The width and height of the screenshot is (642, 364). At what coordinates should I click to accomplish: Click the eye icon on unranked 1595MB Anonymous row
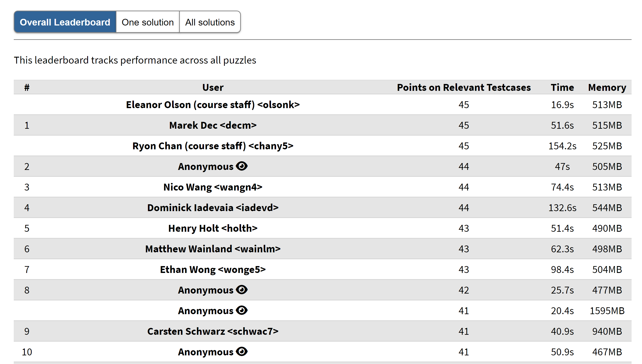coord(241,310)
